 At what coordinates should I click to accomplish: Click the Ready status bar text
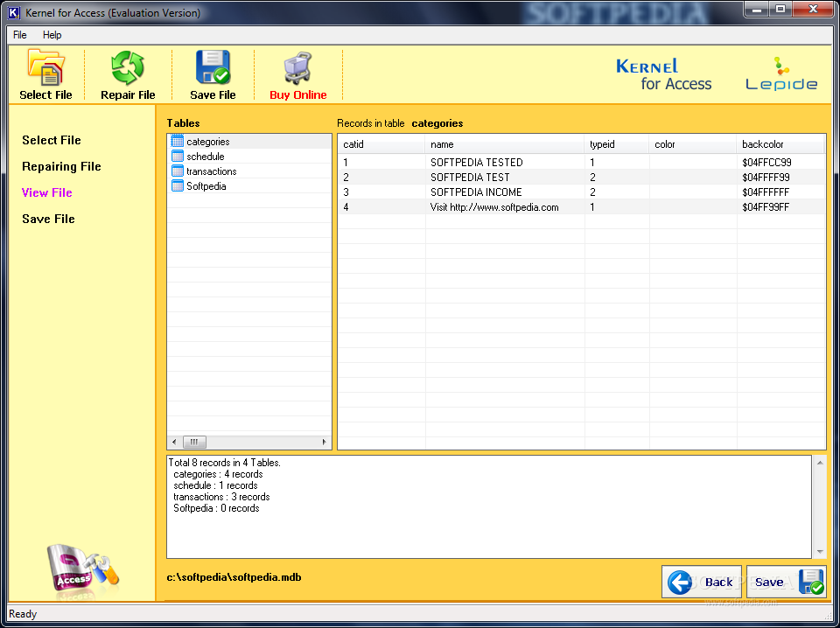point(23,614)
